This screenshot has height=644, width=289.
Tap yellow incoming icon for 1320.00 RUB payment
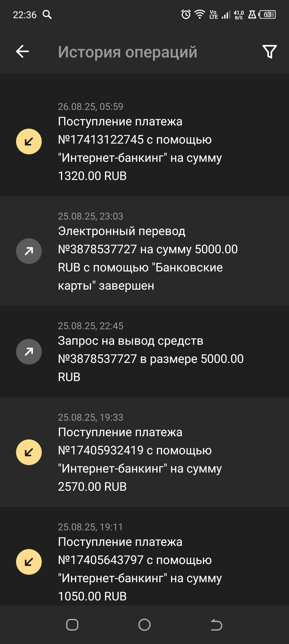pos(29,141)
